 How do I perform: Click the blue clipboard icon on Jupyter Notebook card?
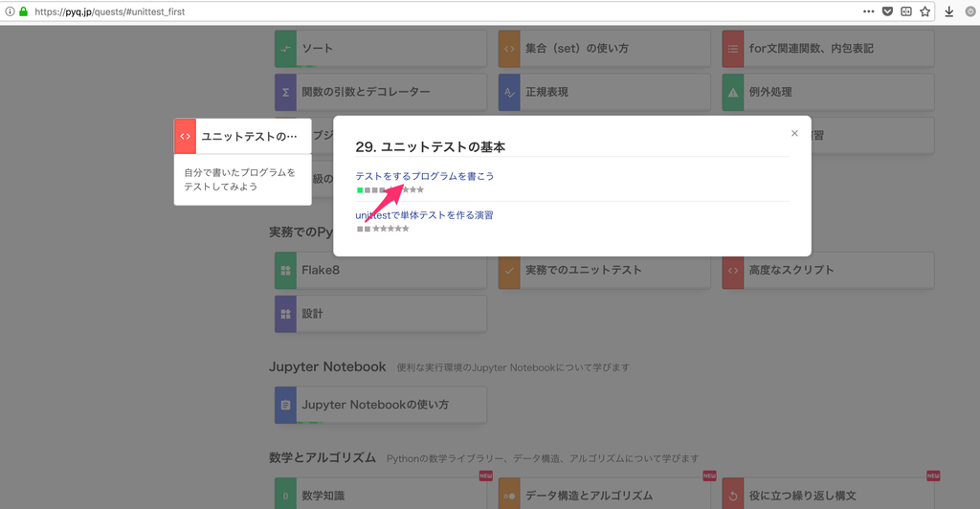pos(285,406)
